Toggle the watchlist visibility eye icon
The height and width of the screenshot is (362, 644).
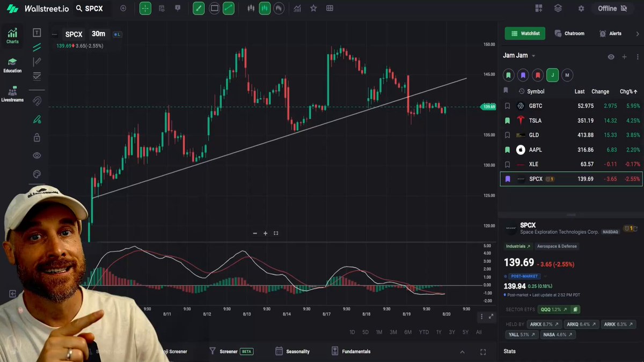611,56
